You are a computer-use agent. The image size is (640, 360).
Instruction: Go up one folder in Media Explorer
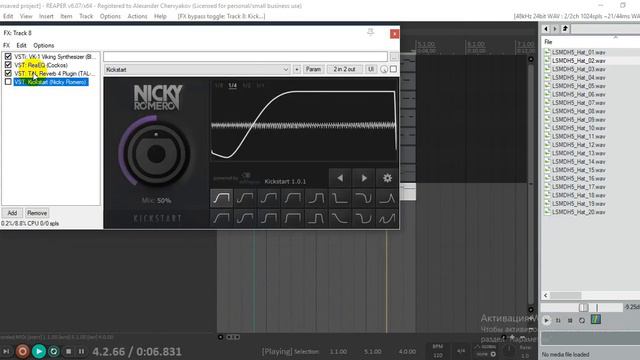(565, 29)
